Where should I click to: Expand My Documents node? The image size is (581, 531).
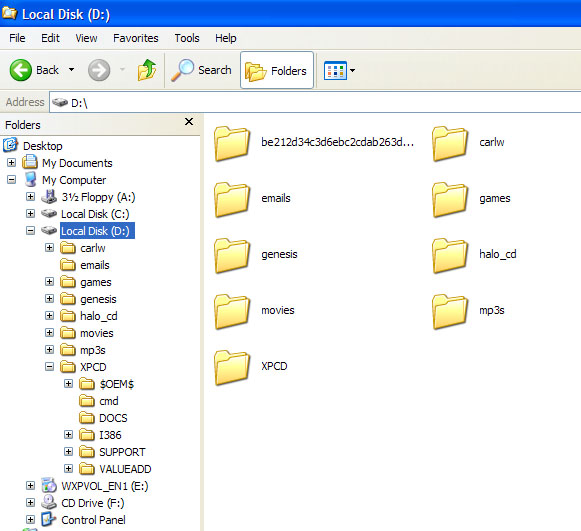[11, 163]
